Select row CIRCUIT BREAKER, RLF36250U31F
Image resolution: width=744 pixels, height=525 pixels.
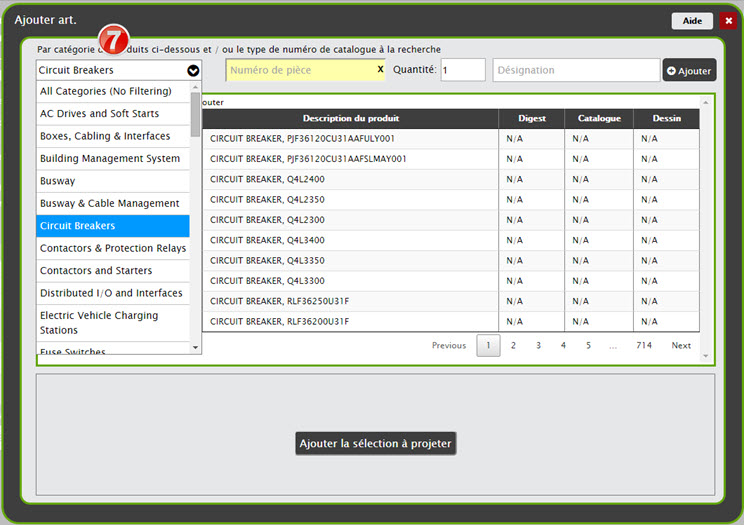pos(451,301)
